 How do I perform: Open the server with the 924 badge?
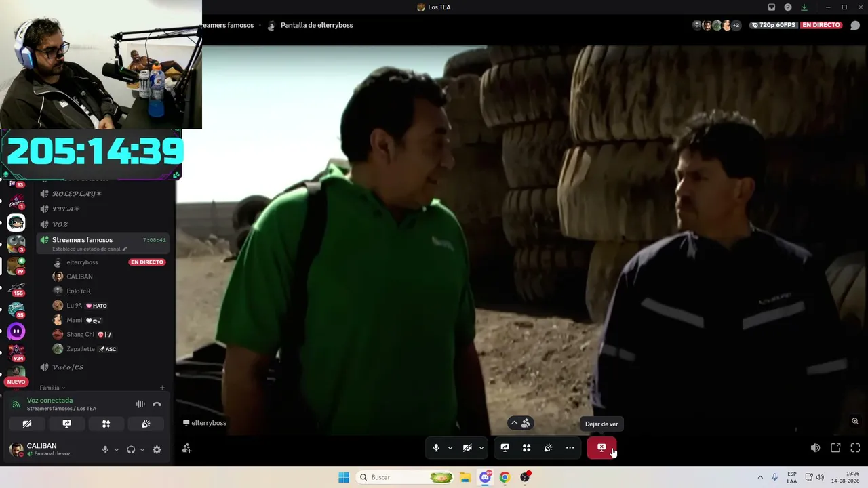tap(16, 352)
